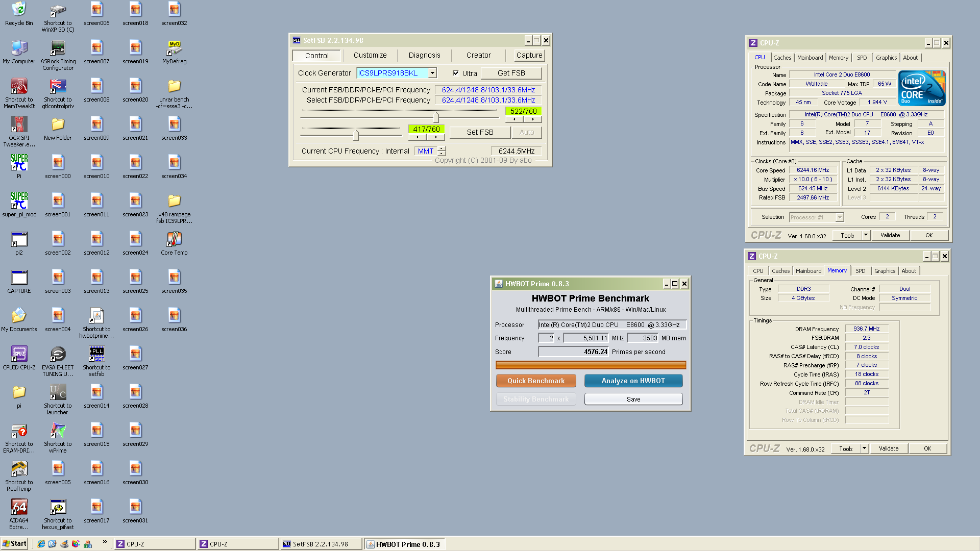Open Shortcut to hexus_pifast icon

click(x=58, y=514)
